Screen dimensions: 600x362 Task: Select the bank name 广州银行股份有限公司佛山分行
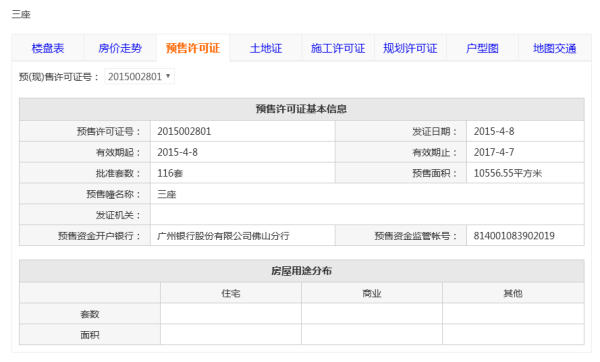[223, 236]
